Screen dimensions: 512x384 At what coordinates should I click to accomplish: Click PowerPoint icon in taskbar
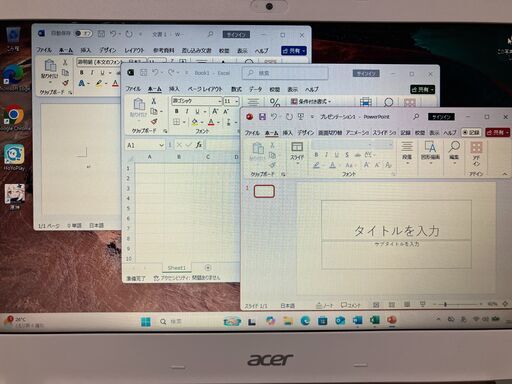pos(392,320)
